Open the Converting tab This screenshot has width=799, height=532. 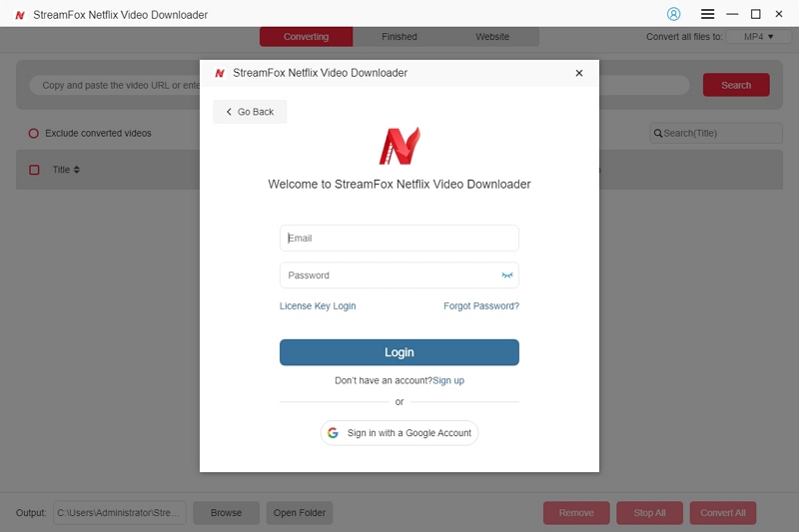(x=307, y=37)
